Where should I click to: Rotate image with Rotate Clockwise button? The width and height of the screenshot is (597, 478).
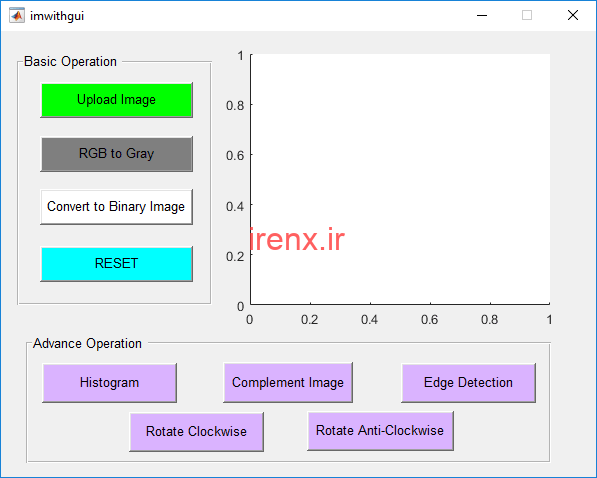(x=196, y=432)
